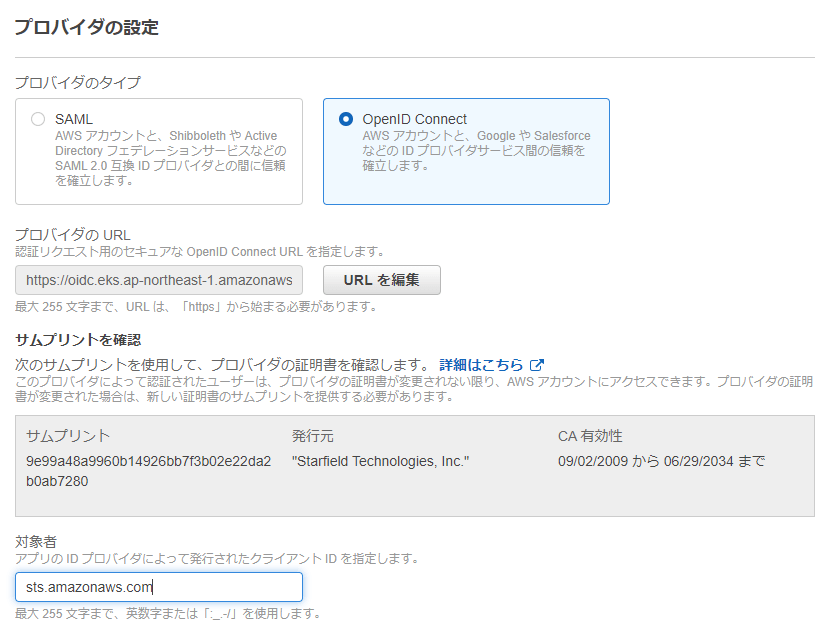Click the OpenID Connect option description text
Screen dimensions: 828x631
[x=476, y=150]
